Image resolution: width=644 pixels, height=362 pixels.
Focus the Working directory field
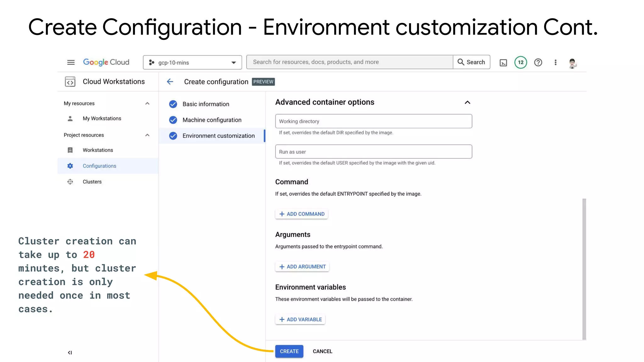click(374, 121)
